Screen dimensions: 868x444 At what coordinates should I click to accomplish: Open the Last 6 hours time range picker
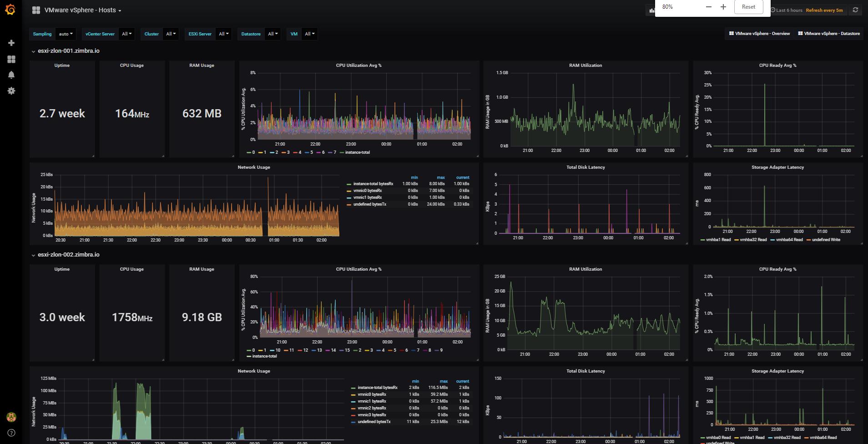(788, 10)
